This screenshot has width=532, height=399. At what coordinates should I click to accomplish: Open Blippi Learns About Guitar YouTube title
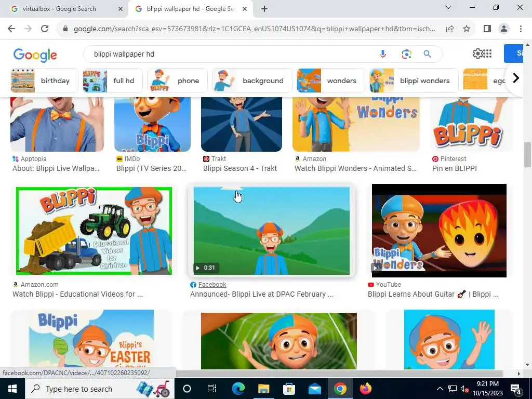tap(433, 294)
